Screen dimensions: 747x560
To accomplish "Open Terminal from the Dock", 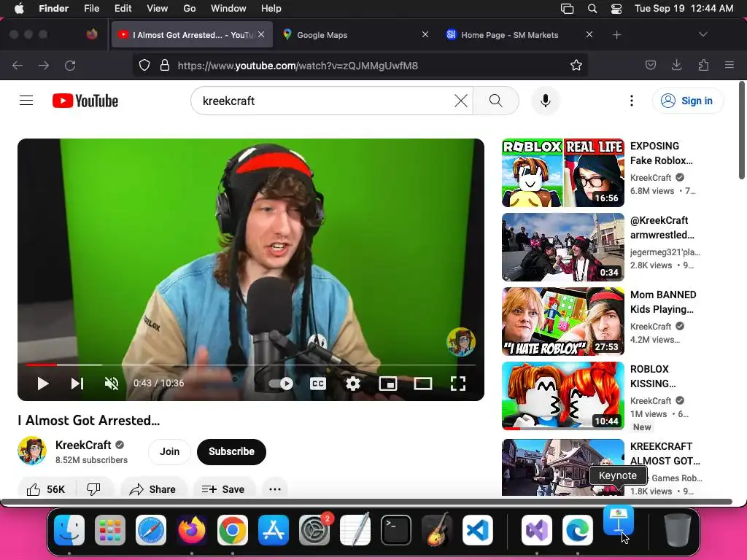I will (x=396, y=530).
